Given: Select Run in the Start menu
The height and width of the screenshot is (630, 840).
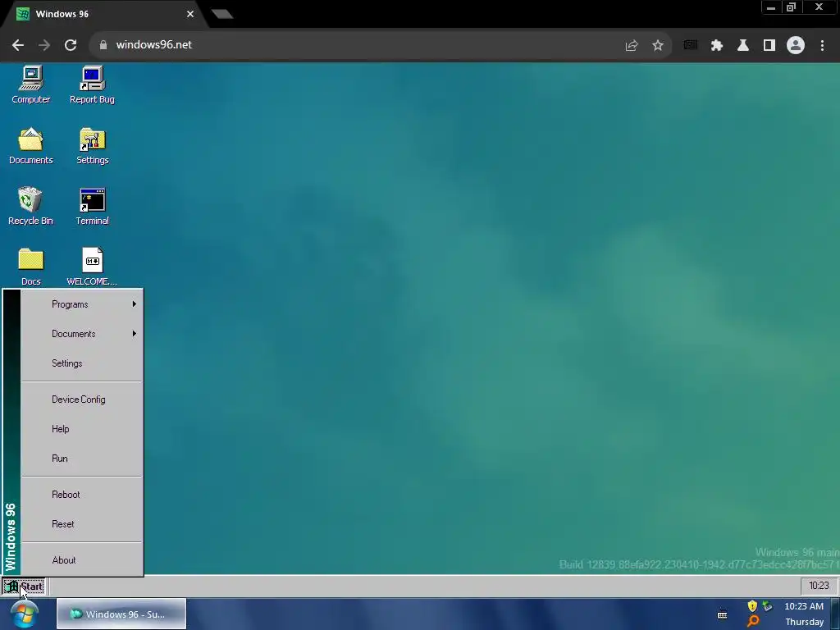Looking at the screenshot, I should 81,459.
